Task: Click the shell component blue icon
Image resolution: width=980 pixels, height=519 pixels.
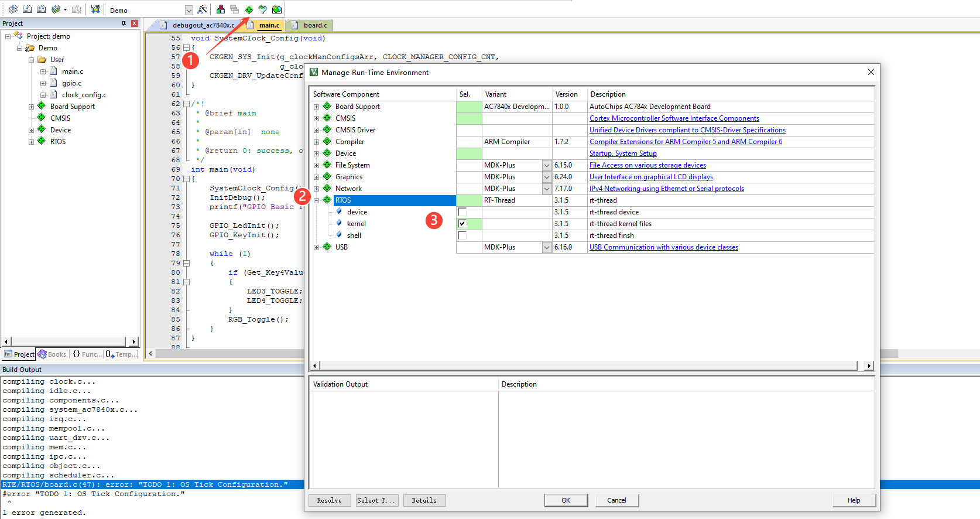Action: coord(339,235)
